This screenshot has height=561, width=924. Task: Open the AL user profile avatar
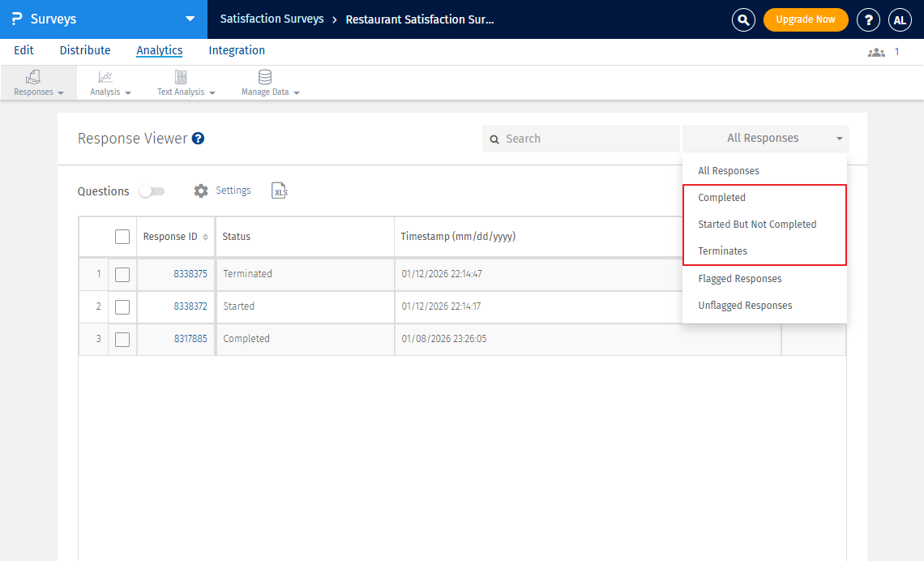(x=900, y=20)
